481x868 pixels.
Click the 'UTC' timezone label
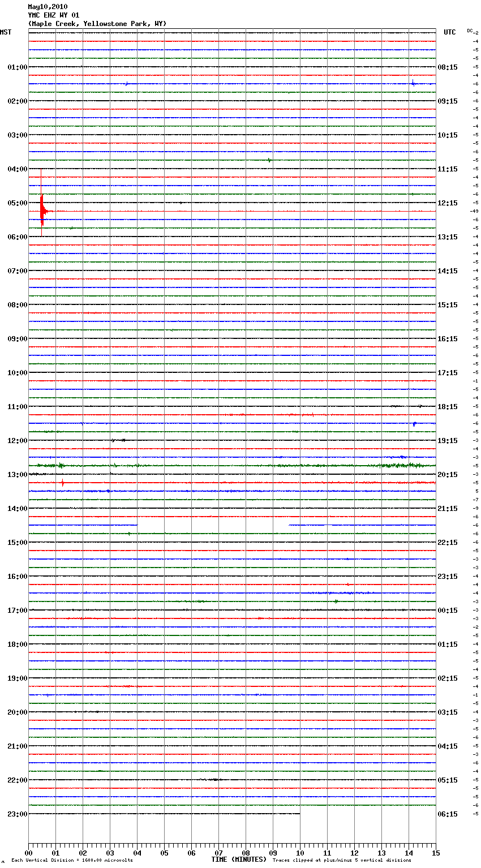point(450,32)
